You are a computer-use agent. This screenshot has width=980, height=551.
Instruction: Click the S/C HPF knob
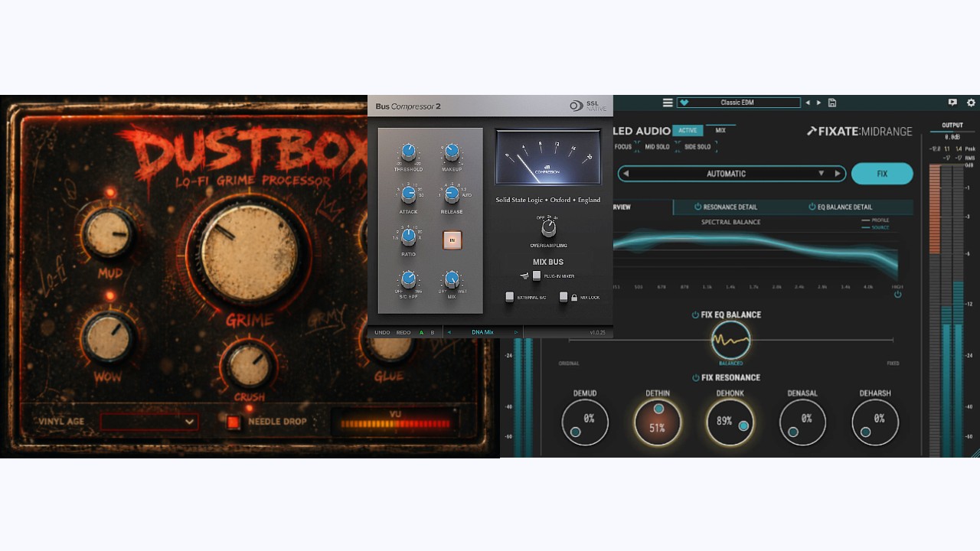click(x=408, y=279)
